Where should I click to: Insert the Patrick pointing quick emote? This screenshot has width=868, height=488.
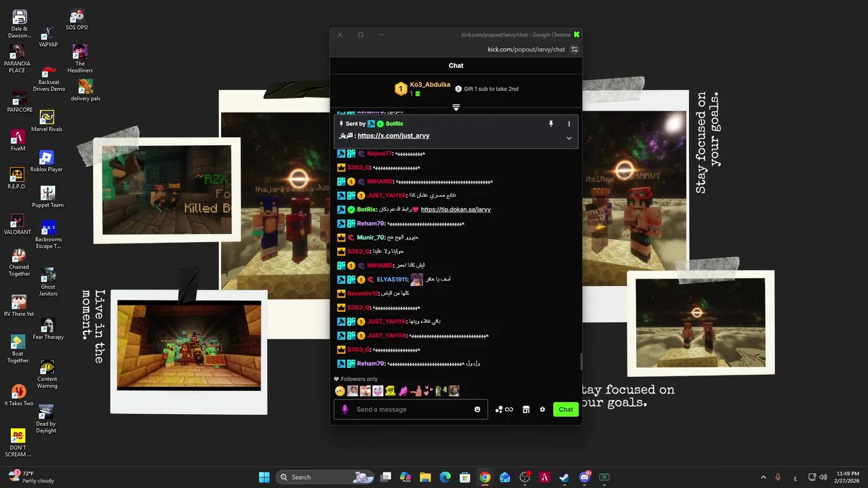(x=416, y=391)
